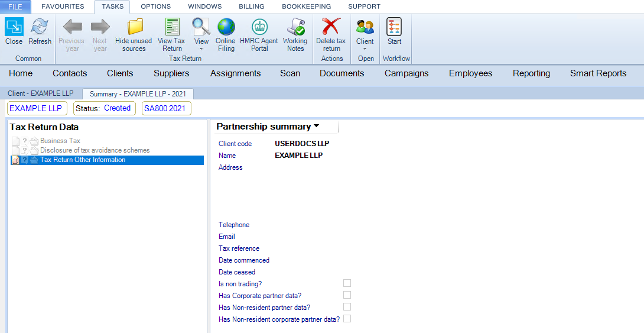
Task: Open Scan in navigation bar
Action: pyautogui.click(x=290, y=73)
